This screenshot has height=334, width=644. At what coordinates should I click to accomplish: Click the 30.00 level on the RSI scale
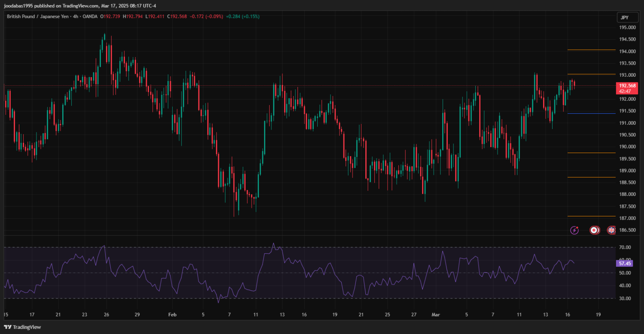tap(625, 298)
